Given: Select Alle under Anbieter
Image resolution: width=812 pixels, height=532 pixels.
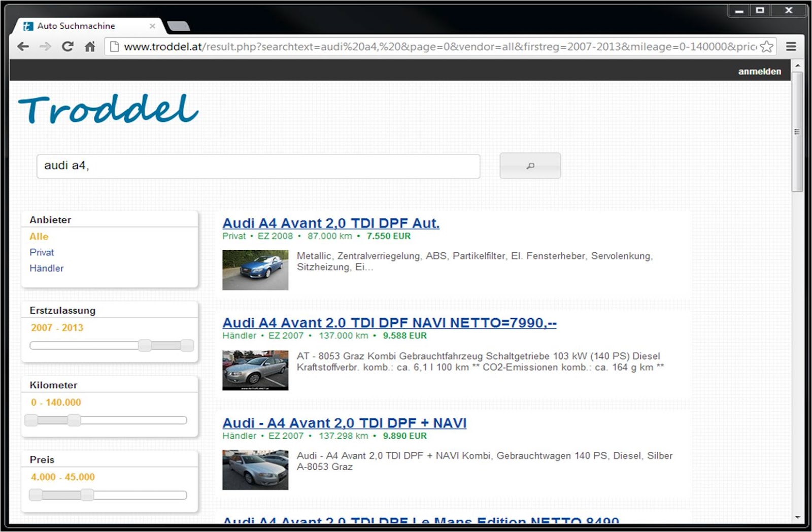Looking at the screenshot, I should point(39,237).
